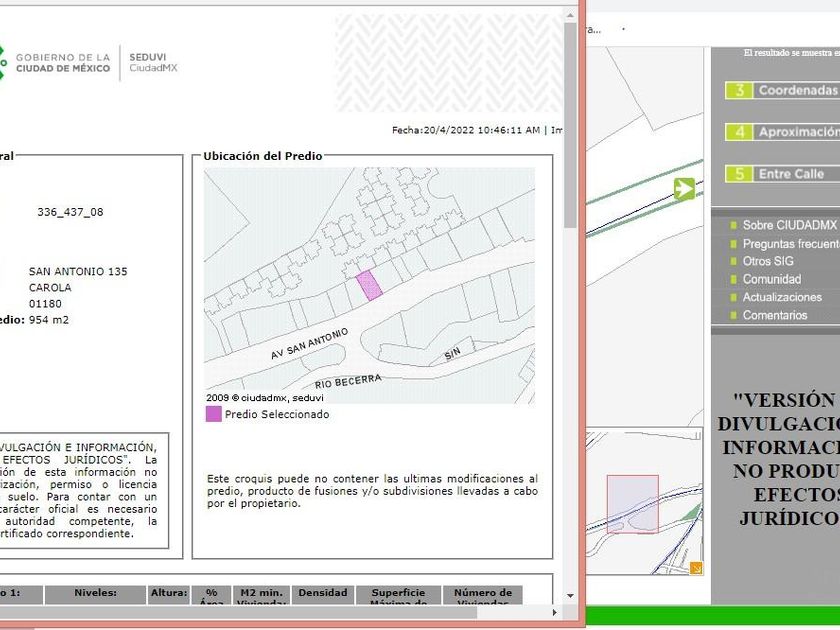Click the Predio Seleccionado legend swatch
The image size is (840, 630).
213,414
